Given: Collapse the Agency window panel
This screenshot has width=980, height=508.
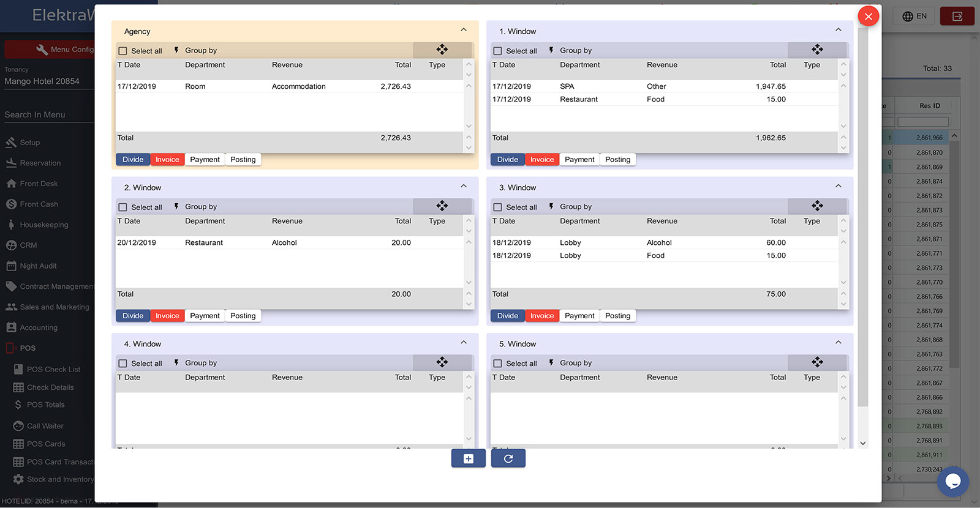Looking at the screenshot, I should 464,30.
